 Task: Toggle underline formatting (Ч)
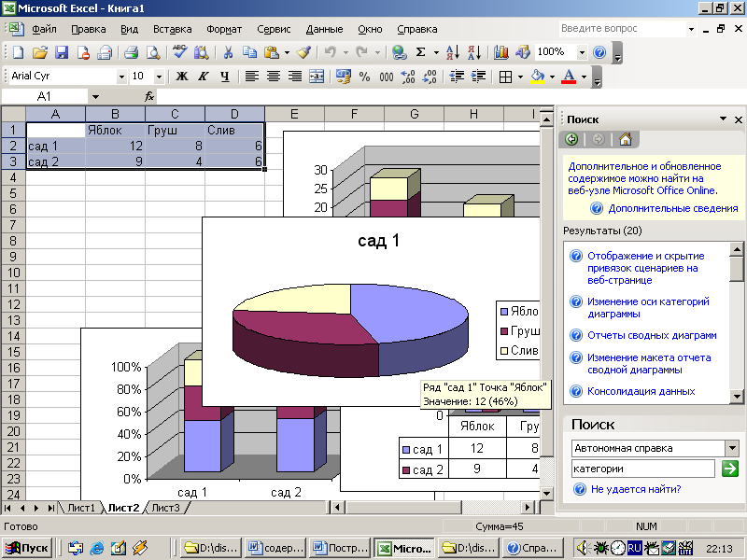coord(224,77)
